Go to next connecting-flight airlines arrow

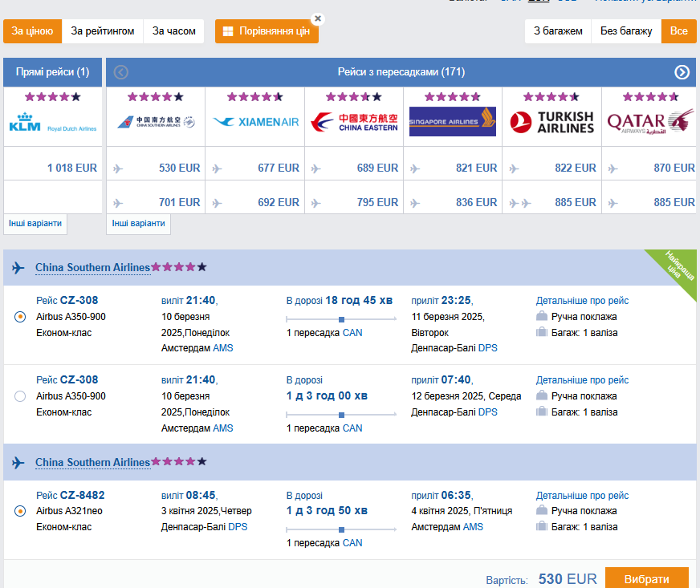click(682, 72)
